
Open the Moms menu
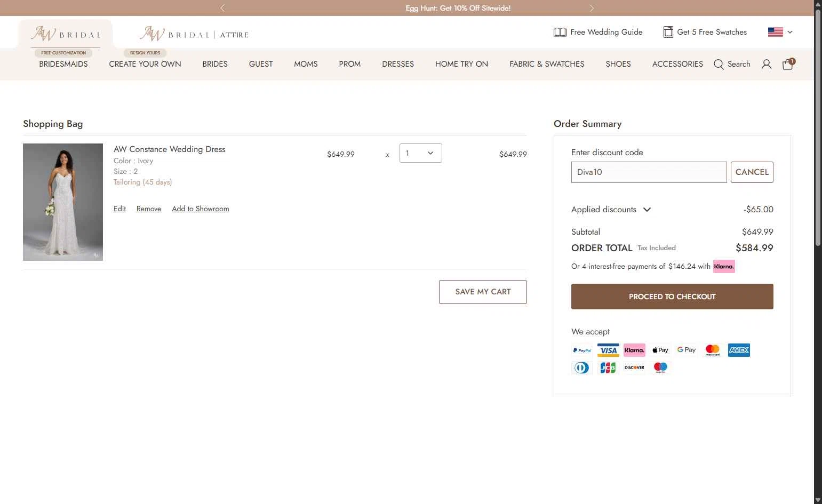[x=306, y=64]
